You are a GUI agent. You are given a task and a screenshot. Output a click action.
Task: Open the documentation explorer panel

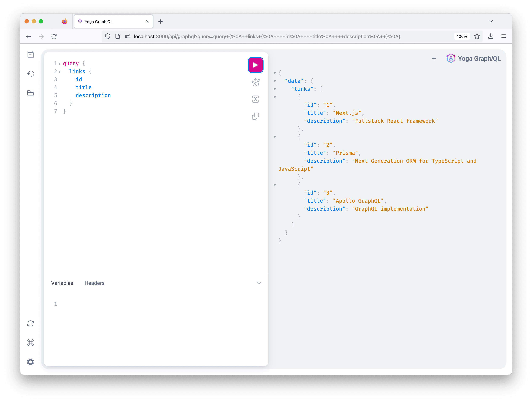31,55
